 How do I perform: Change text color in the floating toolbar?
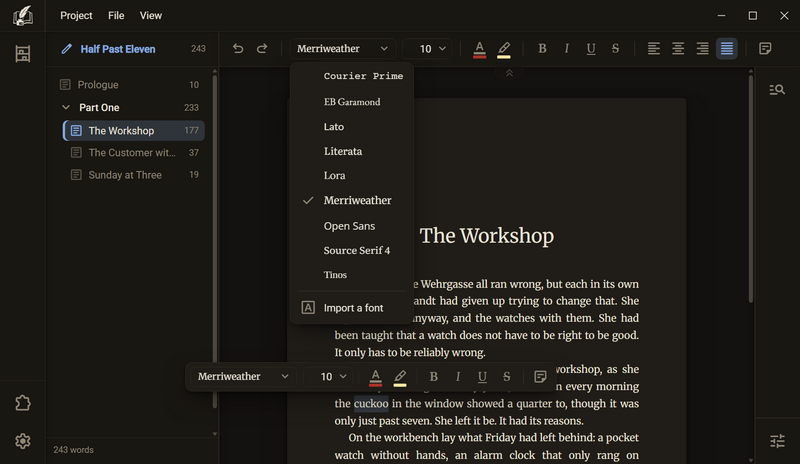(x=376, y=377)
